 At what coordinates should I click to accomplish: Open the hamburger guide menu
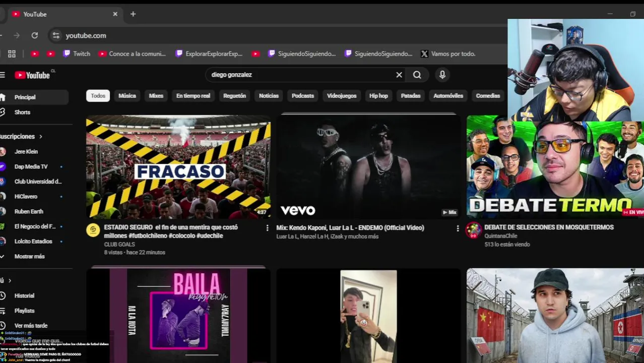pos(3,75)
